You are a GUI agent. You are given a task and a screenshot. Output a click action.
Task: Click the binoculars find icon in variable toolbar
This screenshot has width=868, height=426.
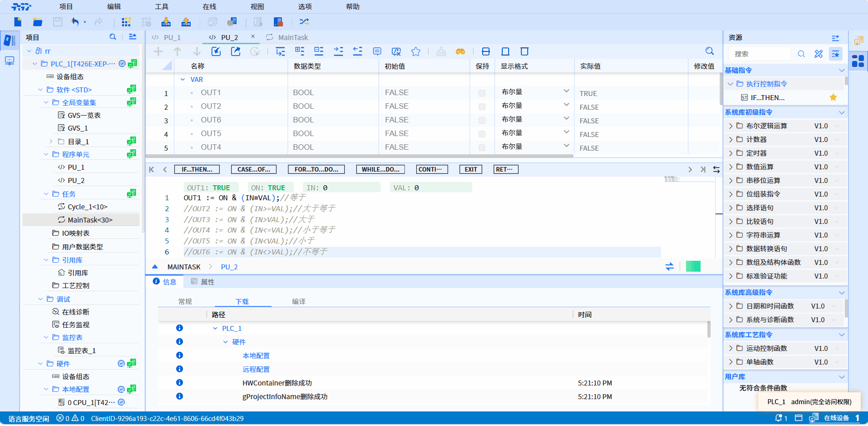point(460,51)
